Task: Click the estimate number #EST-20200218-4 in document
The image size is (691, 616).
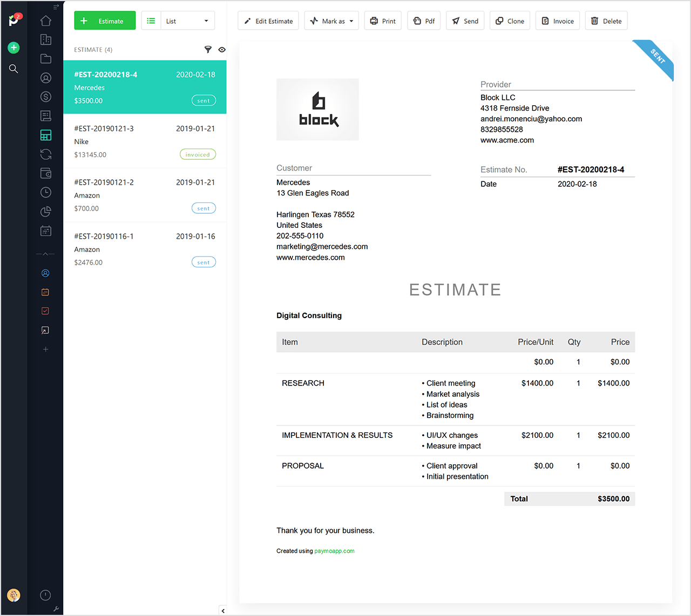Action: (x=591, y=170)
